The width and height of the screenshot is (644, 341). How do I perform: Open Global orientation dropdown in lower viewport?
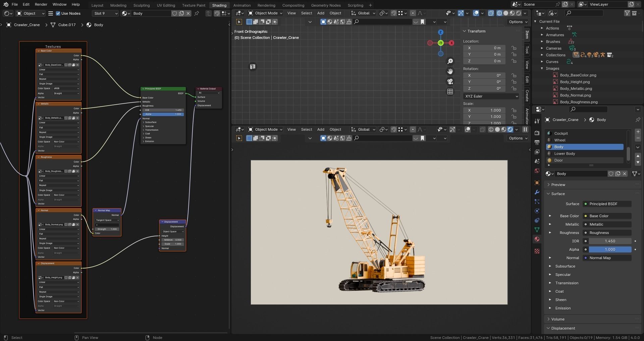[363, 129]
